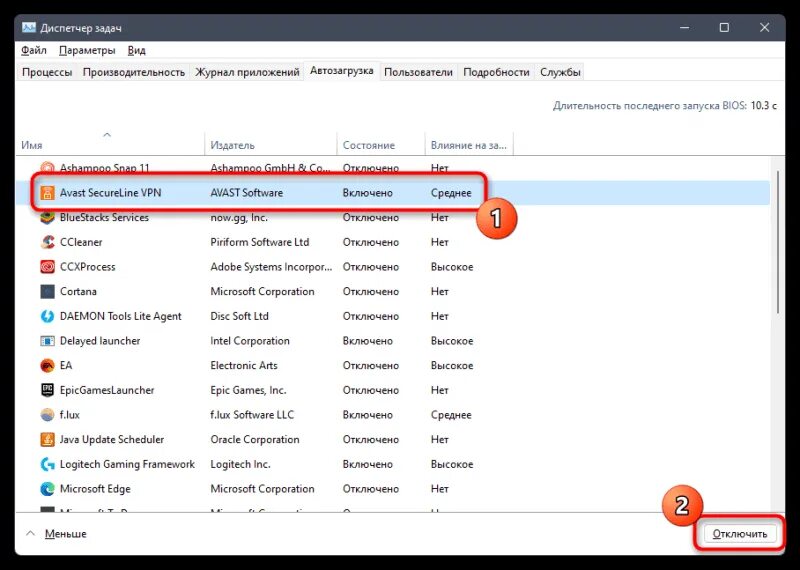Click the Ashampoo Snap 11 icon
Screen dimensions: 800x570
47,168
